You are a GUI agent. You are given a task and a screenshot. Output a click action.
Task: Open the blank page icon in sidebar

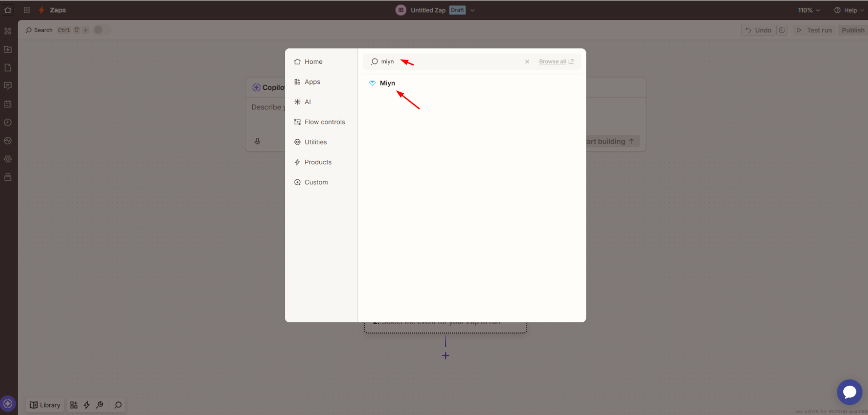[8, 68]
